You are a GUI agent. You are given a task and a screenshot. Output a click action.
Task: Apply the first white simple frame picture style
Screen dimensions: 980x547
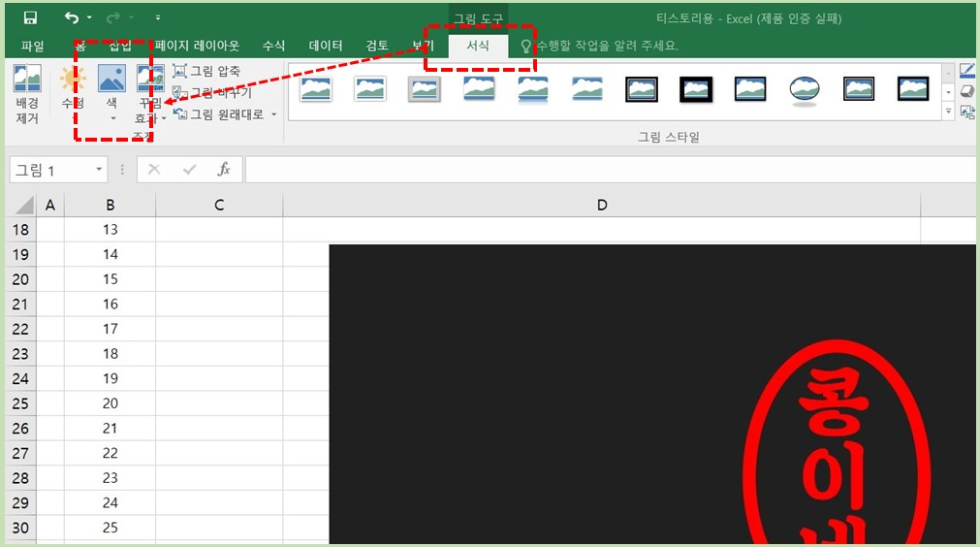click(x=315, y=89)
